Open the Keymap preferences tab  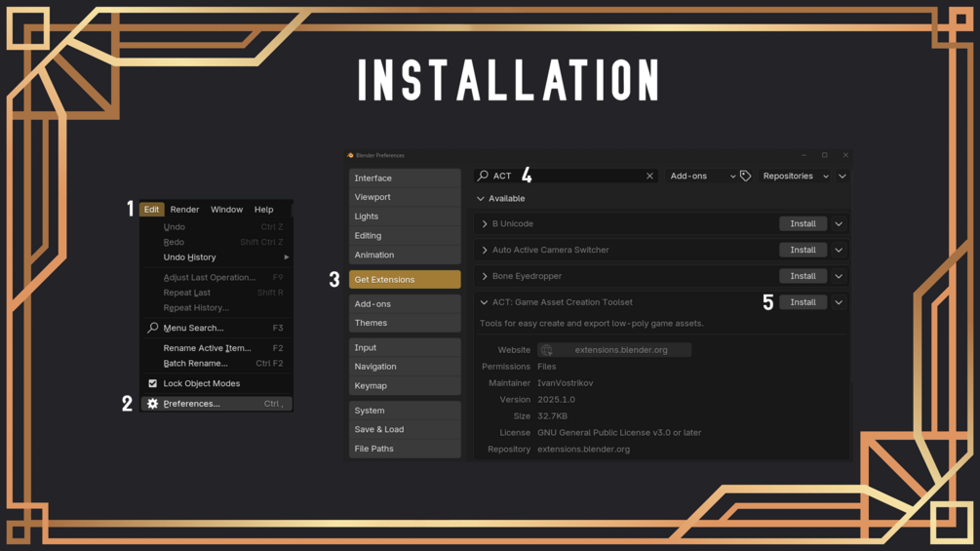click(x=405, y=385)
